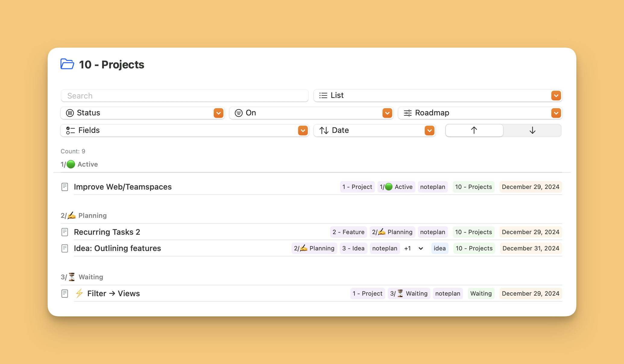
Task: Select descending sort arrow
Action: pyautogui.click(x=532, y=130)
